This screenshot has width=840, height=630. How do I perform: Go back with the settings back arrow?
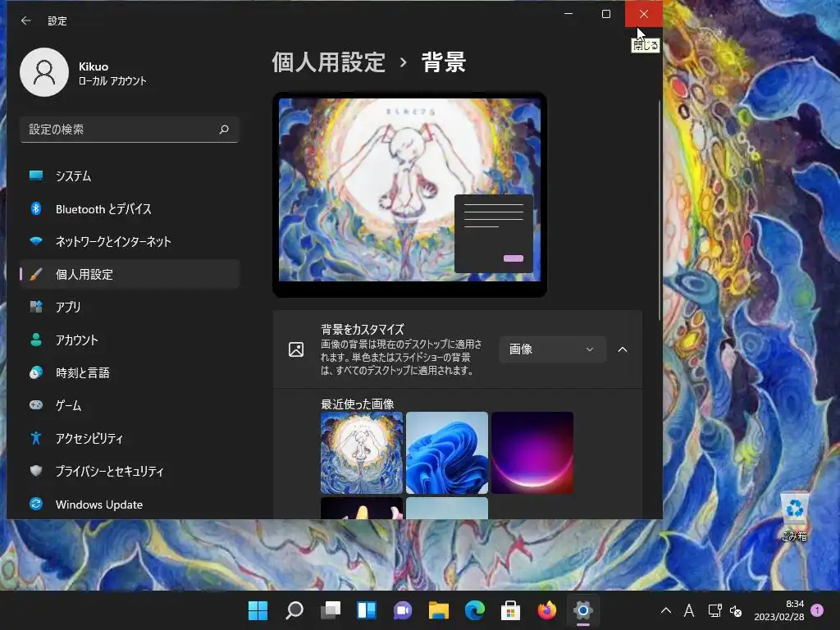coord(25,21)
